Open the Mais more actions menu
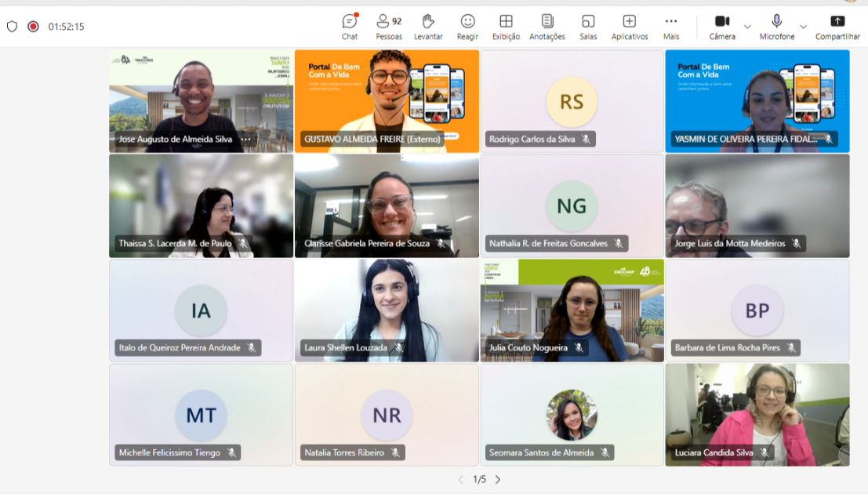The height and width of the screenshot is (494, 868). tap(671, 27)
